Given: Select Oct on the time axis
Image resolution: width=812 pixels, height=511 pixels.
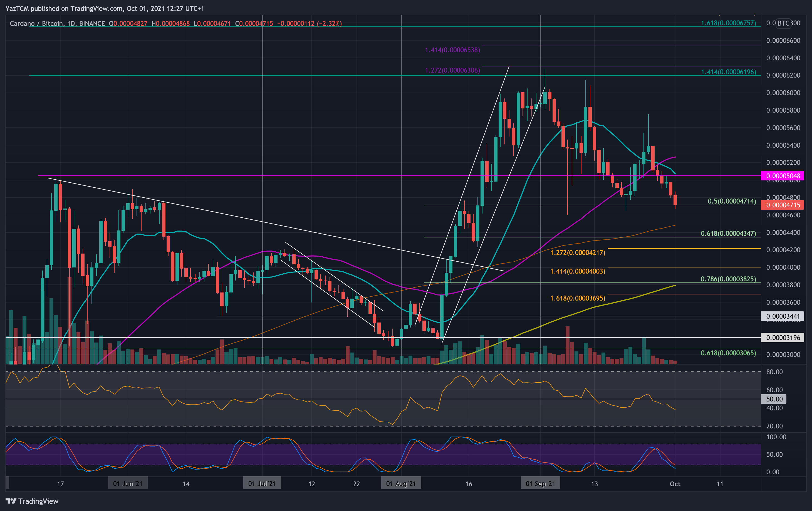Looking at the screenshot, I should point(675,484).
